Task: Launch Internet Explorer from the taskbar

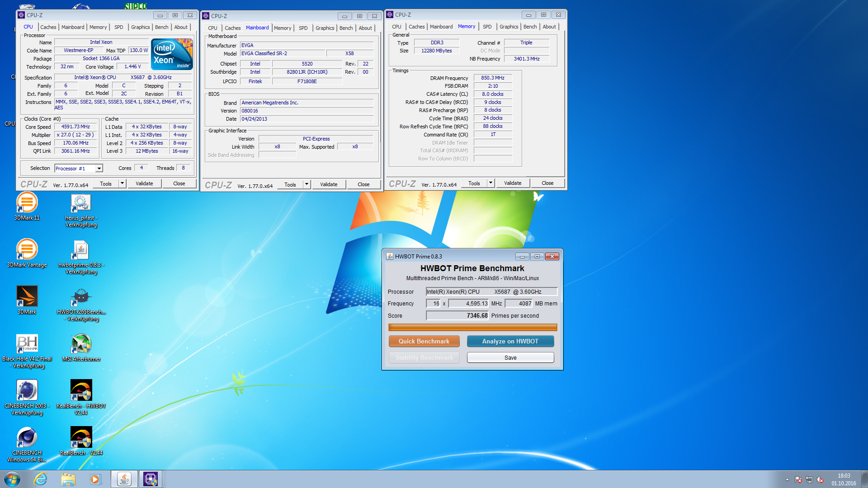Action: (41, 479)
